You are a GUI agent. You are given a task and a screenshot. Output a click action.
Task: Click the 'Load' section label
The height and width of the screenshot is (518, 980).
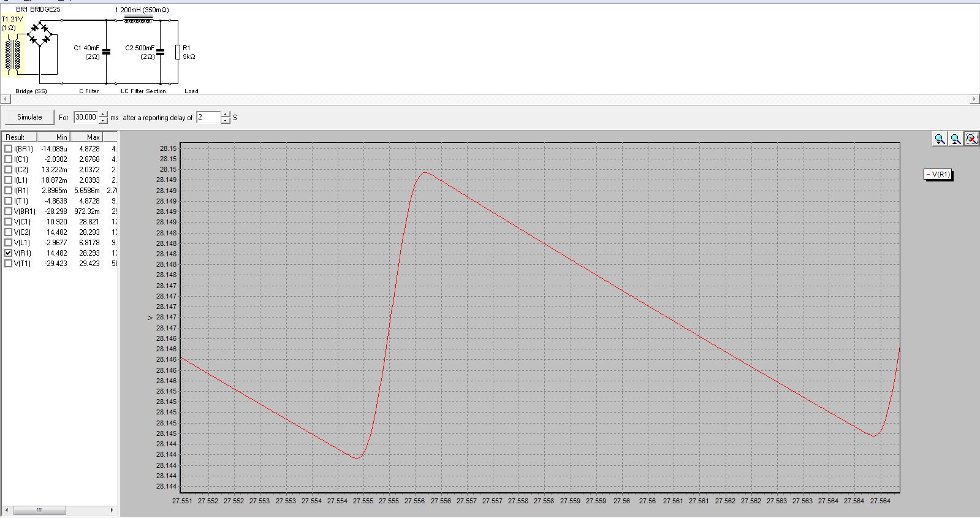click(x=191, y=91)
